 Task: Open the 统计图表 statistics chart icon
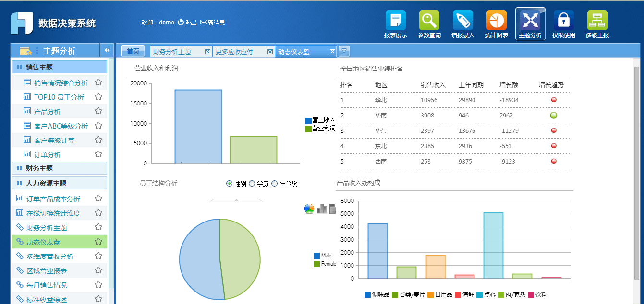click(x=496, y=21)
